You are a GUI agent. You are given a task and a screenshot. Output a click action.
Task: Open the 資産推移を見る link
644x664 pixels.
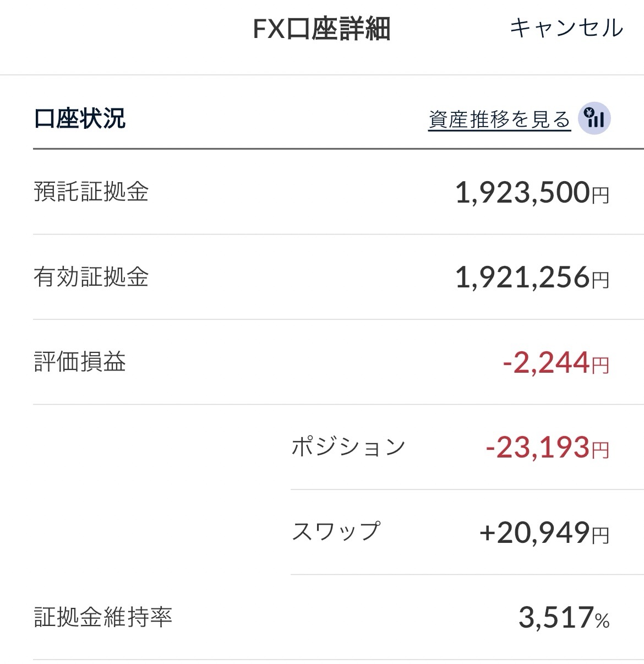[499, 119]
